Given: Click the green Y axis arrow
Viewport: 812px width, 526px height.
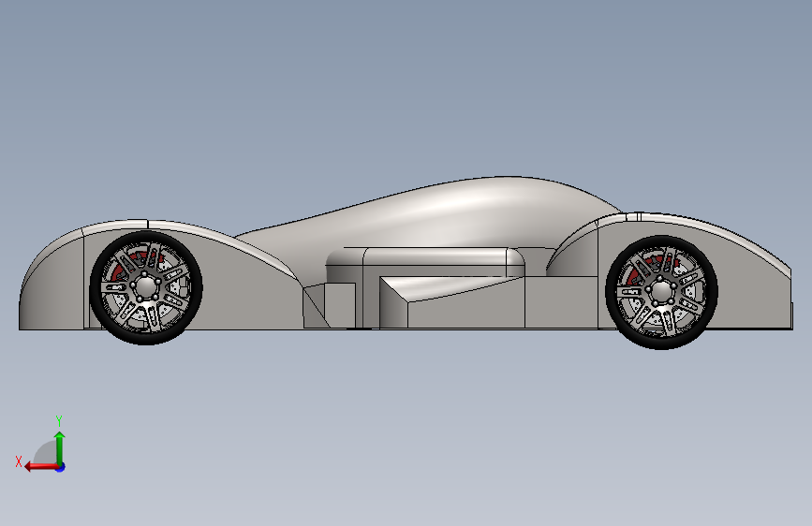Looking at the screenshot, I should 60,448.
